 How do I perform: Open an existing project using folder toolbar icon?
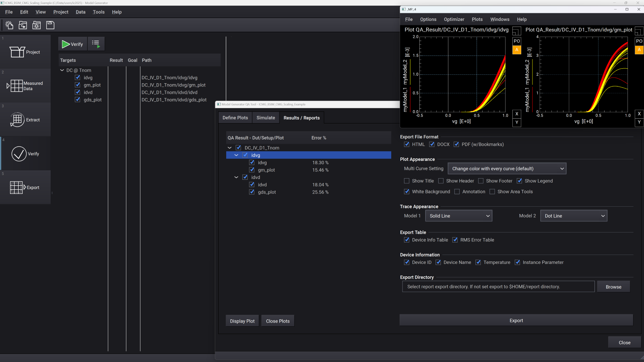pyautogui.click(x=23, y=25)
